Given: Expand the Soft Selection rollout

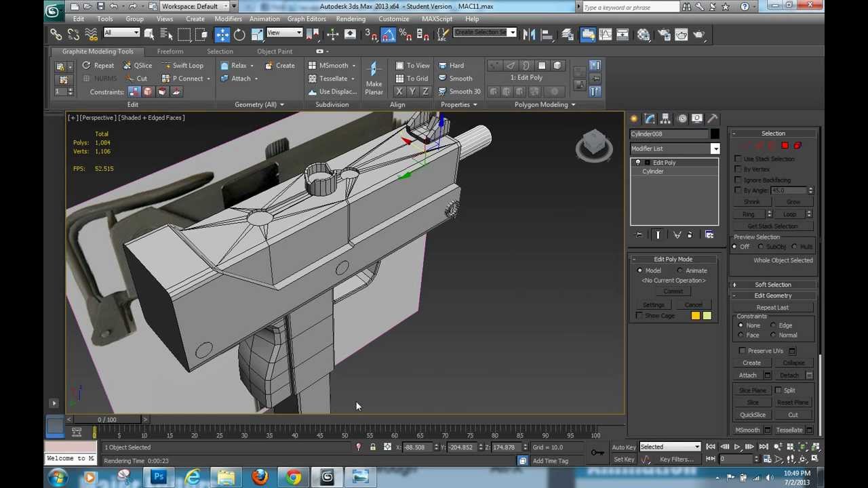Looking at the screenshot, I should click(x=772, y=285).
